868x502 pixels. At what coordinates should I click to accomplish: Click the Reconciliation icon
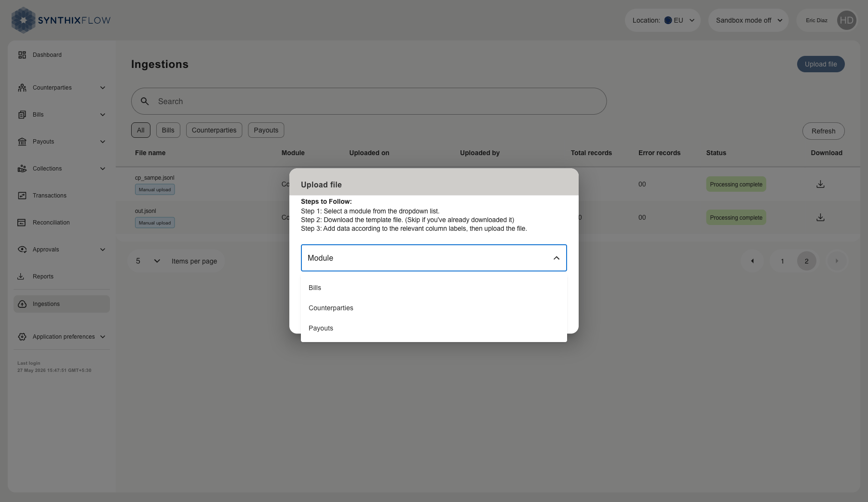point(22,223)
